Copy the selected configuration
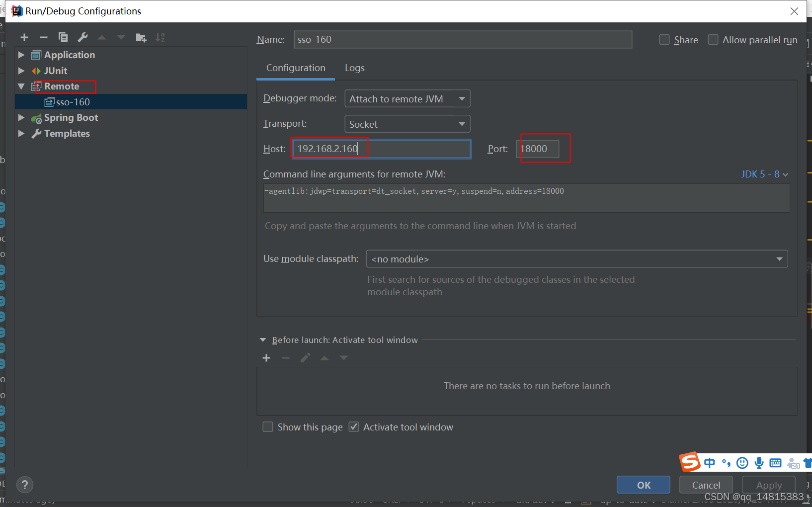Screen dimensions: 812x507 click(x=63, y=37)
